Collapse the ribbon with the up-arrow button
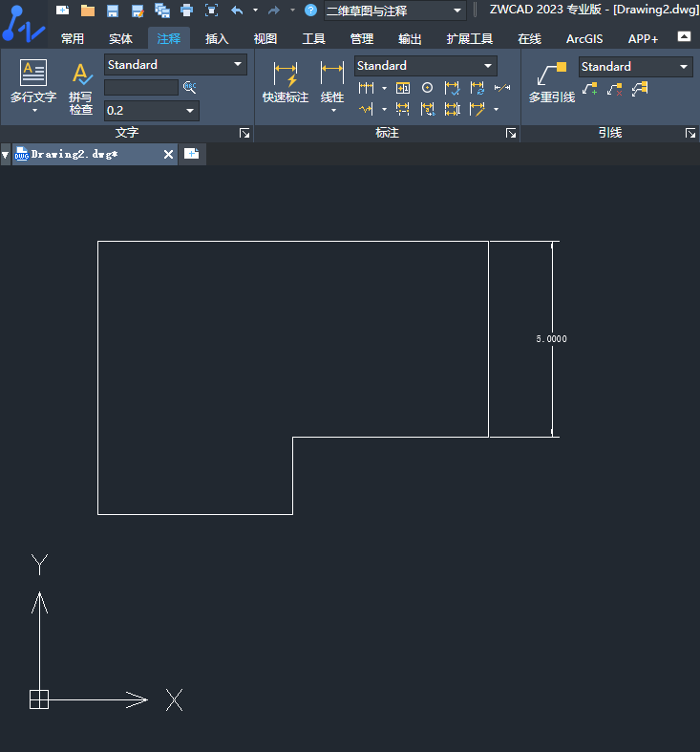 pyautogui.click(x=684, y=36)
